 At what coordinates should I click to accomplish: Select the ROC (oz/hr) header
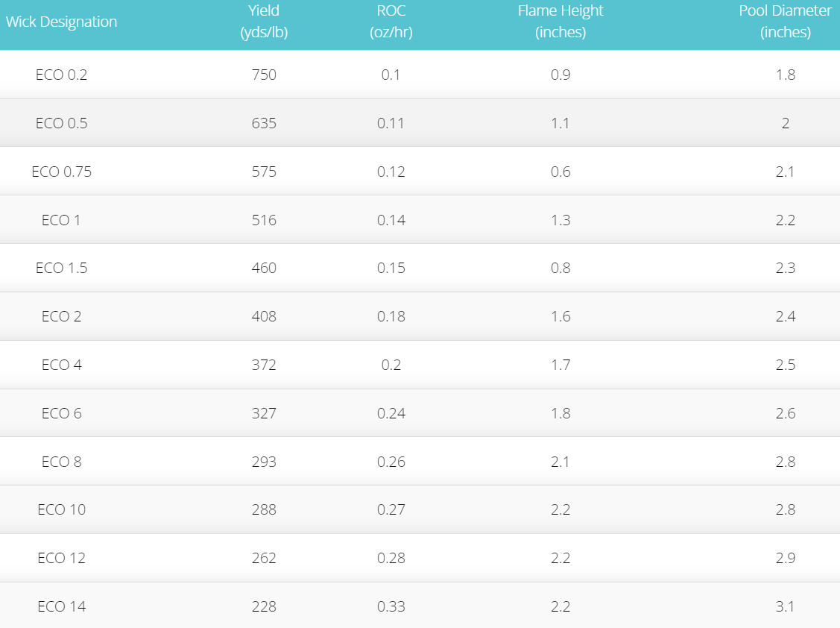pos(391,22)
